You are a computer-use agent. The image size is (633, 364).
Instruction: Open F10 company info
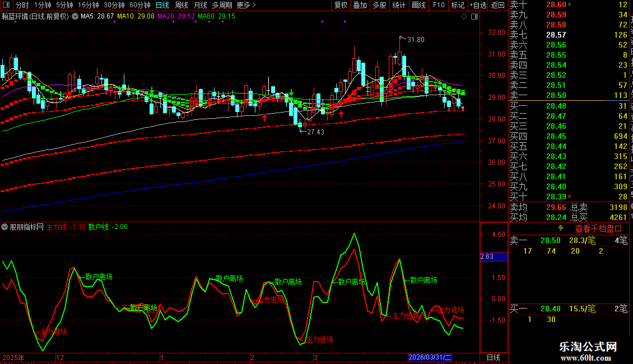pyautogui.click(x=439, y=5)
